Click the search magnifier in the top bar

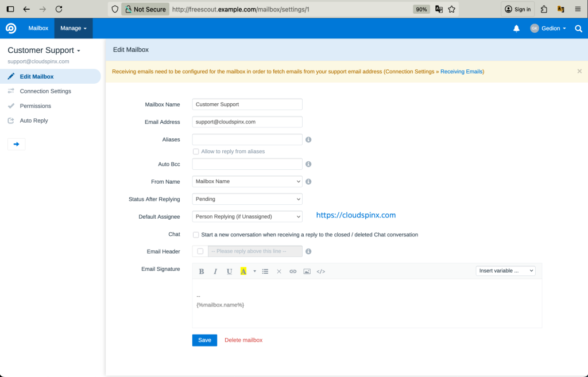click(x=578, y=28)
